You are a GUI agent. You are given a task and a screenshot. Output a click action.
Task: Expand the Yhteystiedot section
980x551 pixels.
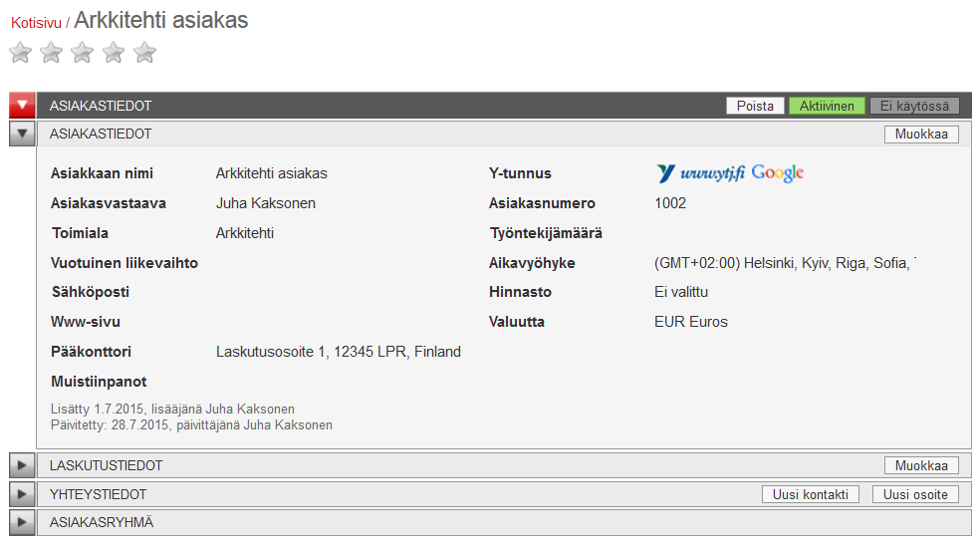pos(22,494)
